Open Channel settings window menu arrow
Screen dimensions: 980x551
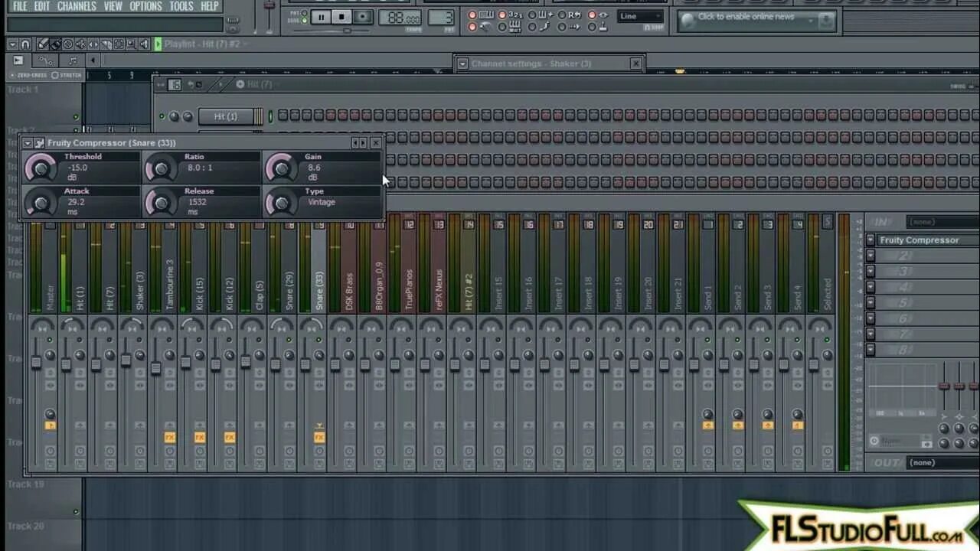(x=462, y=64)
